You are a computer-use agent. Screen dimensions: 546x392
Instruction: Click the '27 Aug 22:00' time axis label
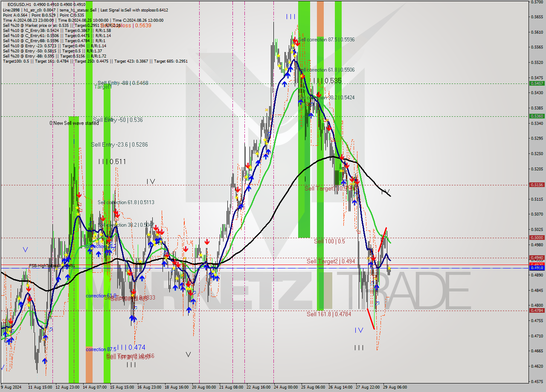pos(368,387)
